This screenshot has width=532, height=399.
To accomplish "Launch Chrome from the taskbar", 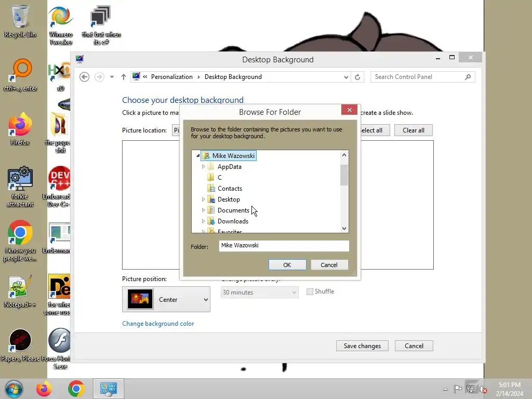I will coord(76,389).
